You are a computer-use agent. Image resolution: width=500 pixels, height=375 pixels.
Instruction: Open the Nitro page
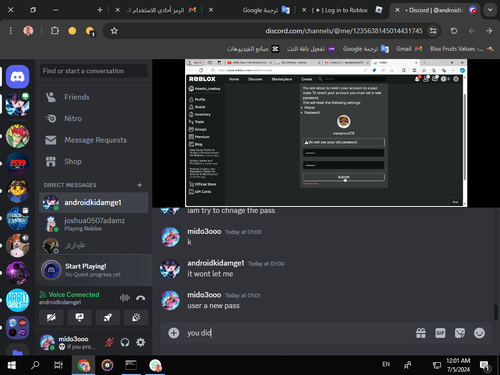tap(93, 119)
